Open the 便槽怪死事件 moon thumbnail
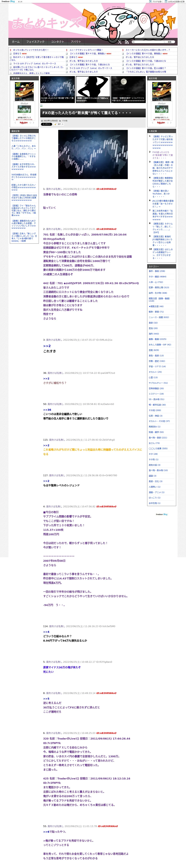Image resolution: width=186 pixels, height=868 pixels. (128, 90)
